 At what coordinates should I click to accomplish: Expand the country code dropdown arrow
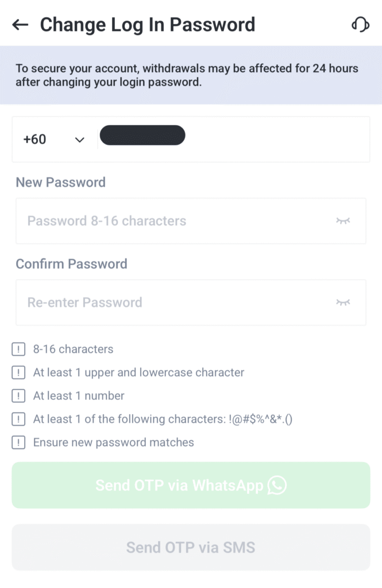click(80, 140)
